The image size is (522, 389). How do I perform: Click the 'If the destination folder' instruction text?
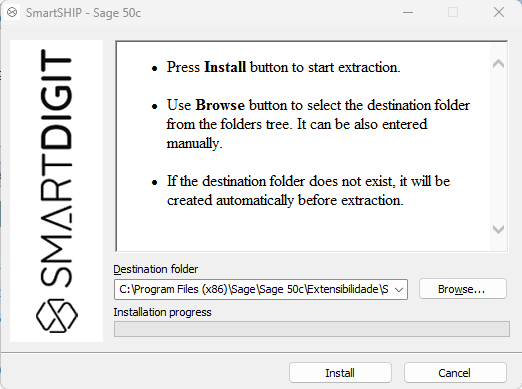[x=308, y=191]
